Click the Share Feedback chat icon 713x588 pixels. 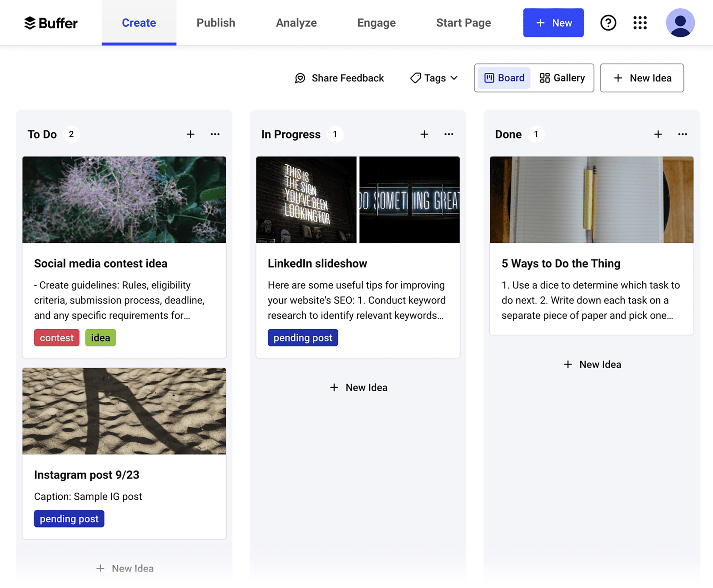coord(300,78)
